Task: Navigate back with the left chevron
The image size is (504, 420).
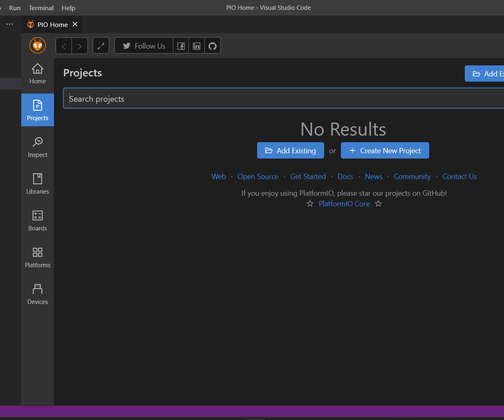Action: pos(64,46)
